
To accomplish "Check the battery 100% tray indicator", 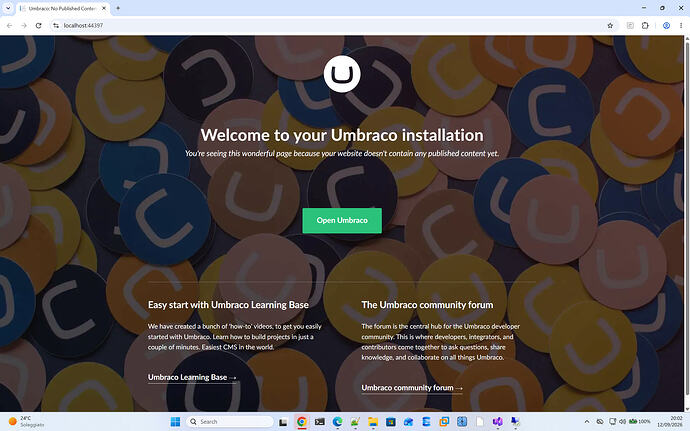I will [640, 422].
